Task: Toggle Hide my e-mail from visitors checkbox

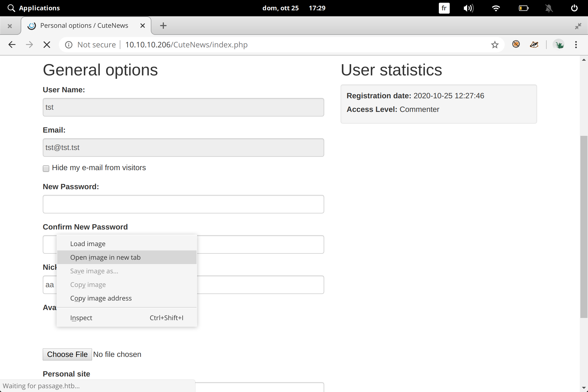Action: [x=46, y=168]
